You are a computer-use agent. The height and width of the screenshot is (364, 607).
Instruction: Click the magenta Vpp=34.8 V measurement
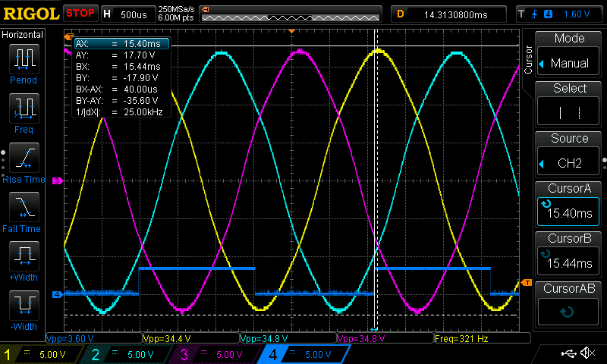tap(362, 338)
